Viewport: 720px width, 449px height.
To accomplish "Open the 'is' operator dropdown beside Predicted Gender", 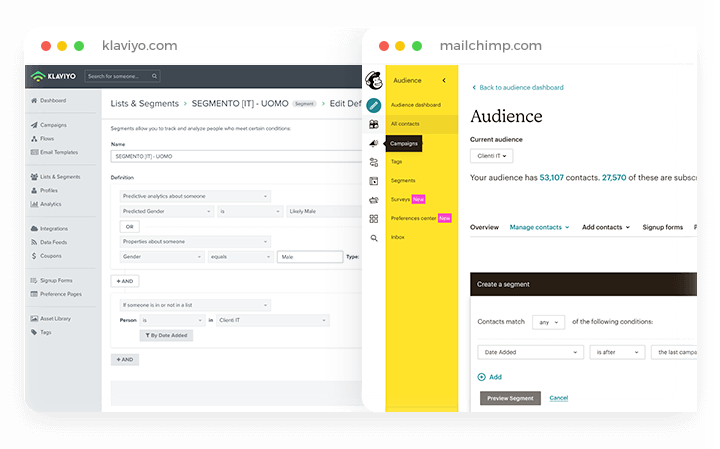I will tap(250, 212).
